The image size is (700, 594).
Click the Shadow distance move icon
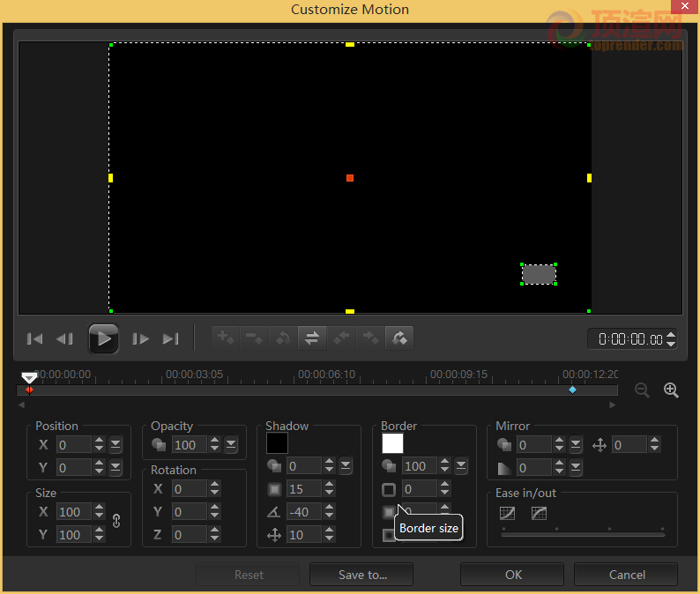pyautogui.click(x=274, y=535)
